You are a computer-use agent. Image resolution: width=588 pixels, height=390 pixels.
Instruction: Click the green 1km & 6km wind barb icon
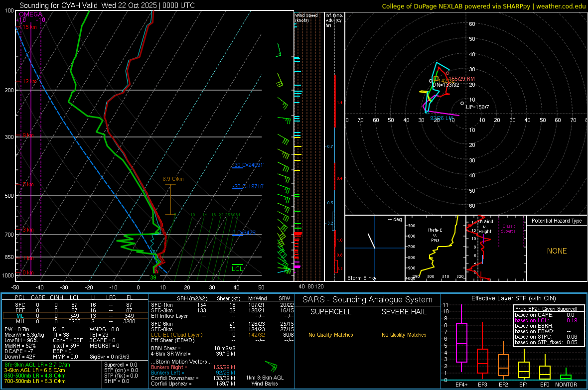pos(272,366)
